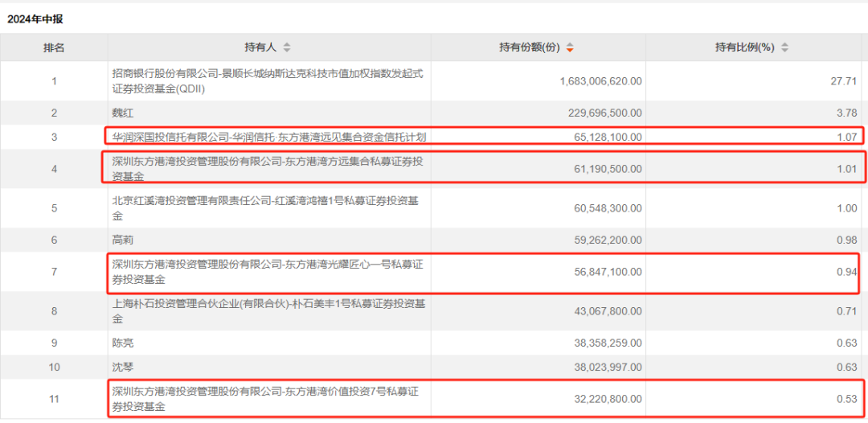Select holding ratio 0.71
Viewport: 868px width, 423px height.
849,311
